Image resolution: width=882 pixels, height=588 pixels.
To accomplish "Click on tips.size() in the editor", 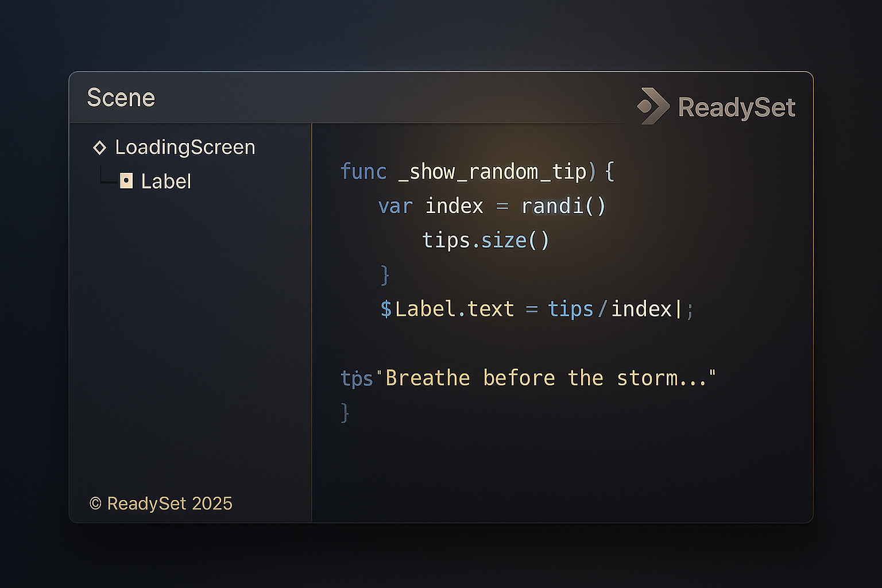I will pyautogui.click(x=485, y=240).
